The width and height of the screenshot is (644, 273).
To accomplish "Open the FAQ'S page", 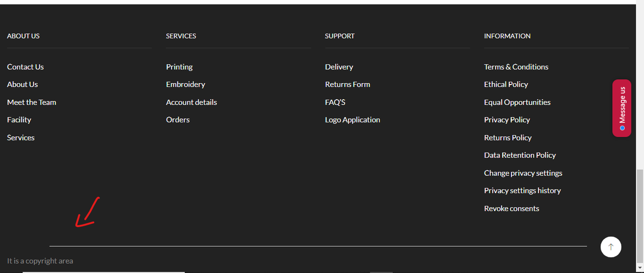I will coord(335,102).
